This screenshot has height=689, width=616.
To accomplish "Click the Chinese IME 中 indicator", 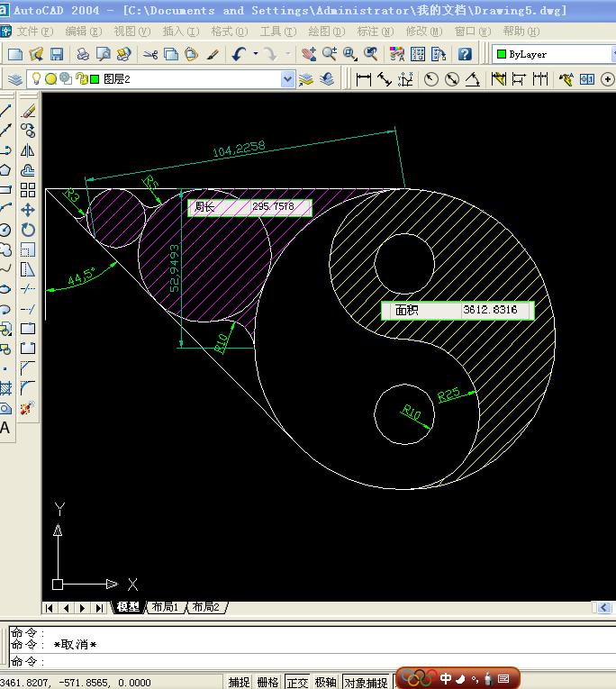I will [446, 678].
